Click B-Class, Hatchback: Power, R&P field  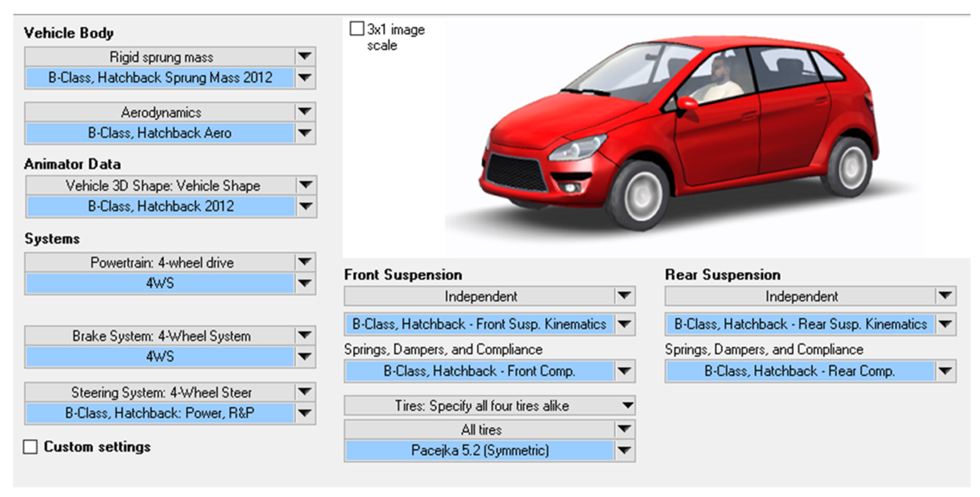tap(160, 413)
